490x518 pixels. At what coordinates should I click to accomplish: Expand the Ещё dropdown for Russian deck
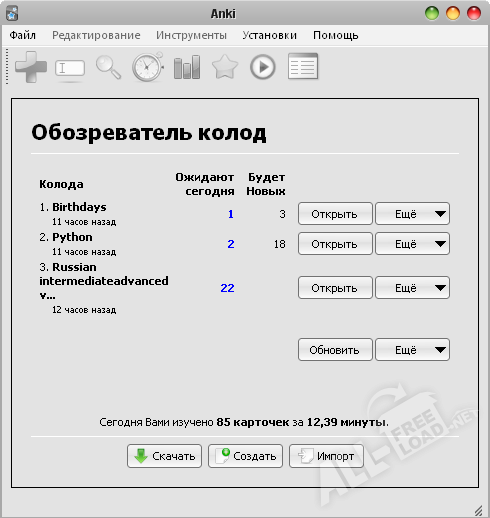point(412,287)
